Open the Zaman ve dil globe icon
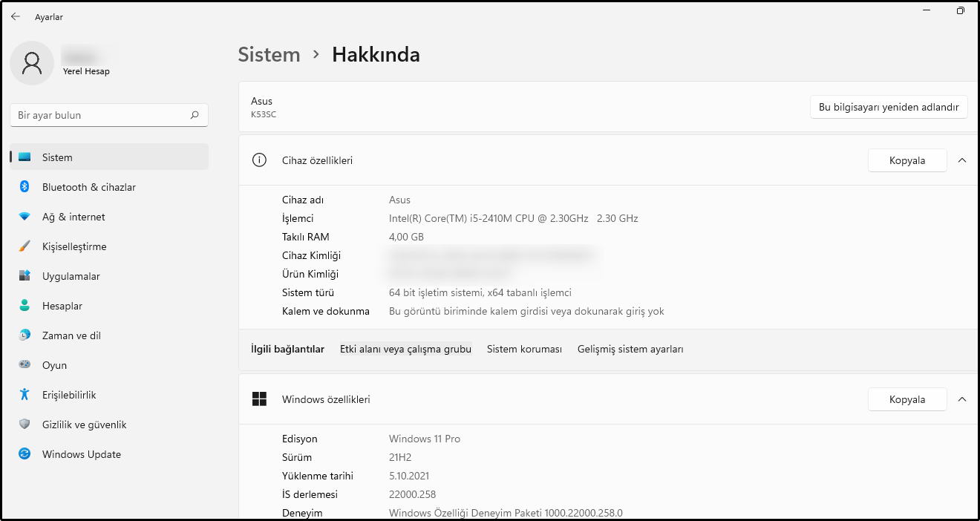Image resolution: width=980 pixels, height=521 pixels. pos(24,335)
